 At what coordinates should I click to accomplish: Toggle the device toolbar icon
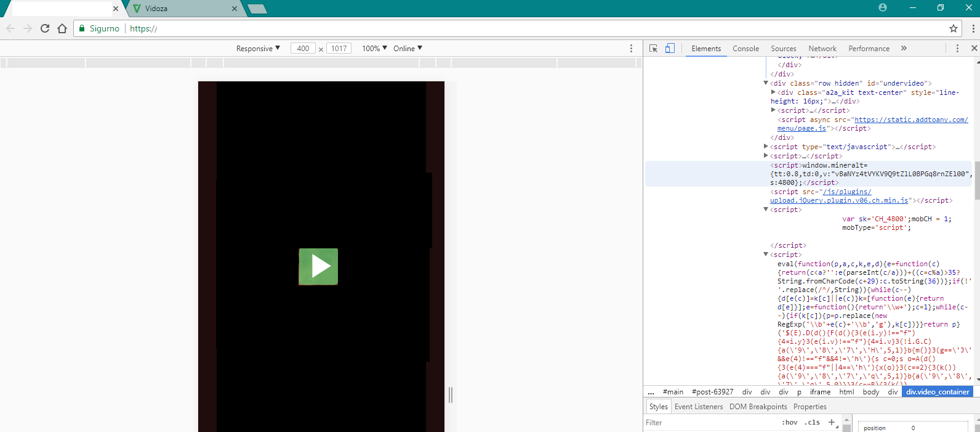(x=670, y=48)
